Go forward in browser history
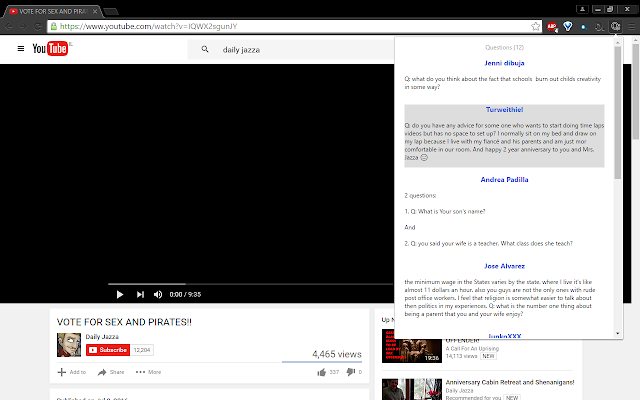The height and width of the screenshot is (400, 640). click(23, 27)
